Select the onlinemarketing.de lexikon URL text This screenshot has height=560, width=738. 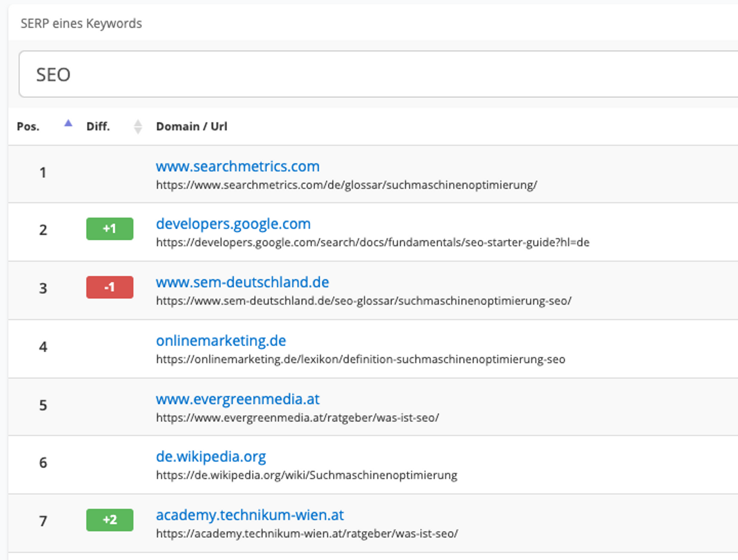point(361,359)
